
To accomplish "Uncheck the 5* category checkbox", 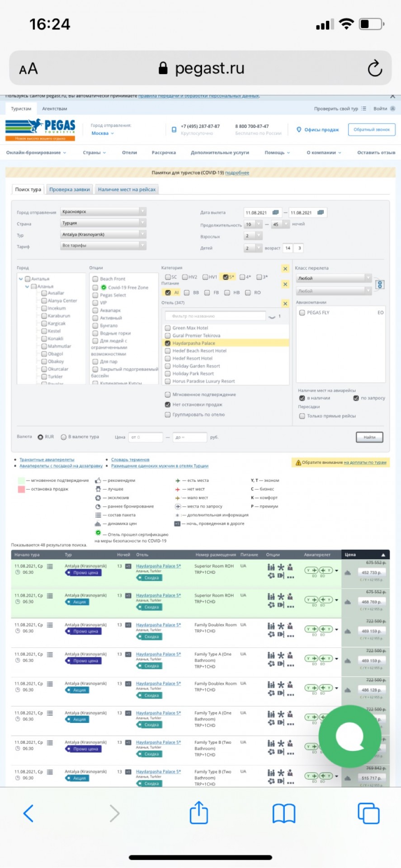I will (x=226, y=277).
